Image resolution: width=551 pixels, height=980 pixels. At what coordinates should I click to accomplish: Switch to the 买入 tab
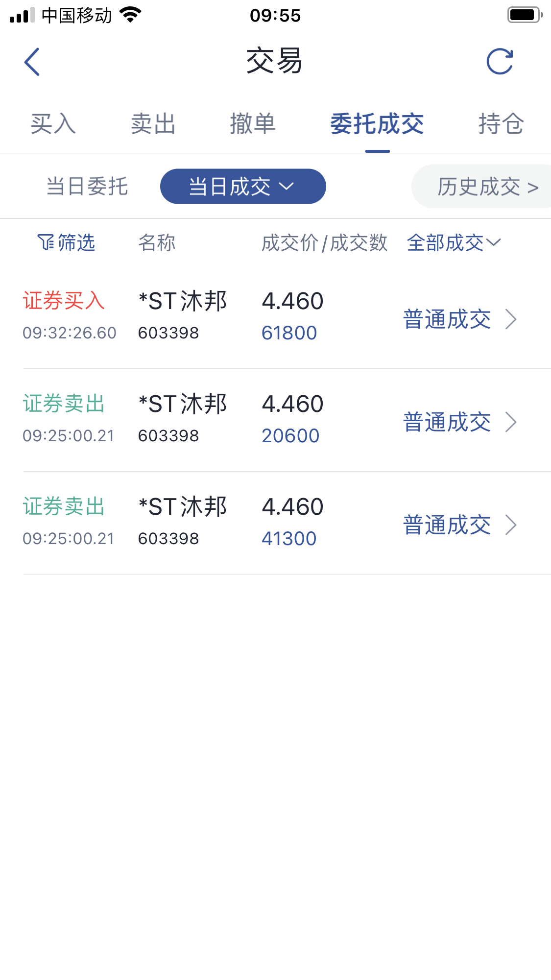pos(53,123)
